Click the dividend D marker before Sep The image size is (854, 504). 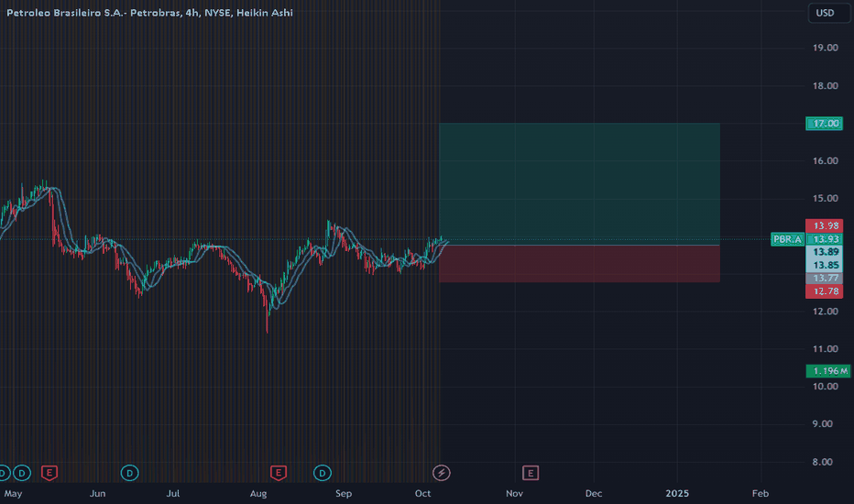point(323,473)
